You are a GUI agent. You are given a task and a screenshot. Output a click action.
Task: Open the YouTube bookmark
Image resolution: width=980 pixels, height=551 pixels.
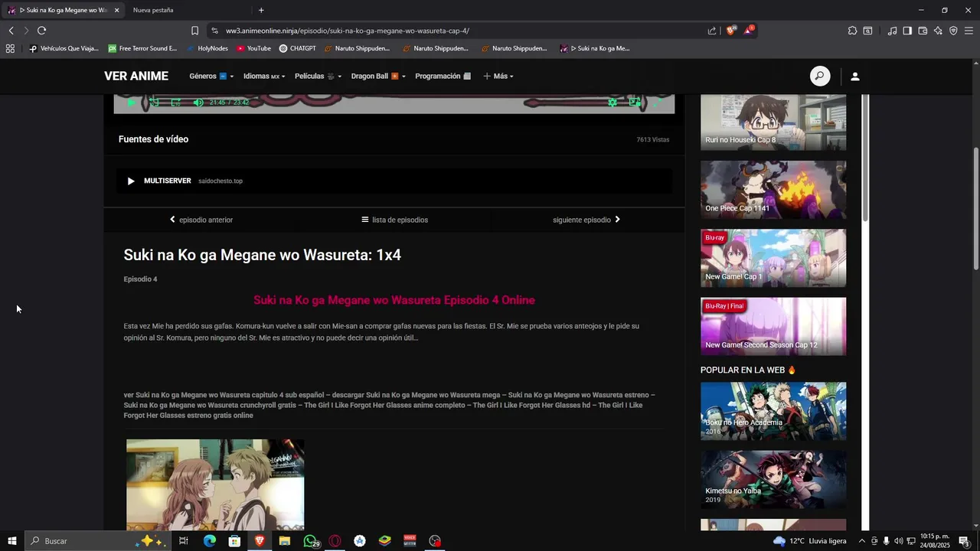coord(253,48)
